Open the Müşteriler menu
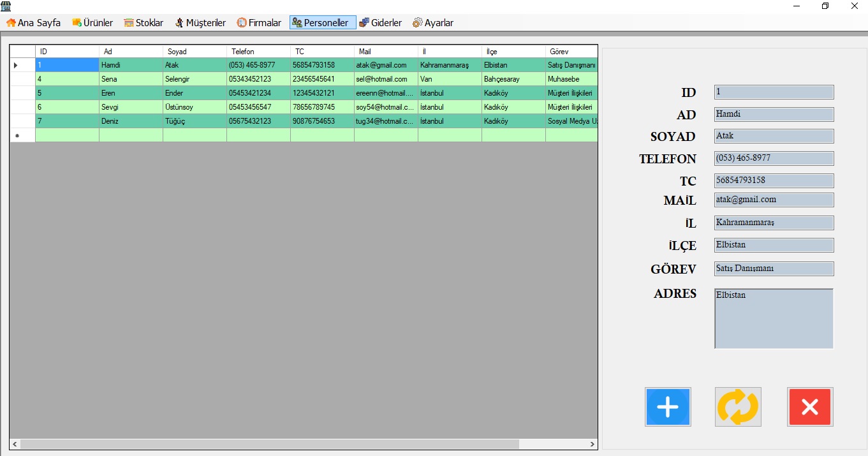868x456 pixels. tap(200, 22)
